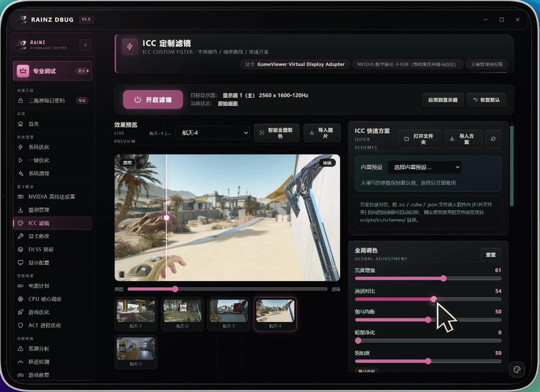Click 应用到显示器 button
Image resolution: width=540 pixels, height=392 pixels.
(443, 100)
